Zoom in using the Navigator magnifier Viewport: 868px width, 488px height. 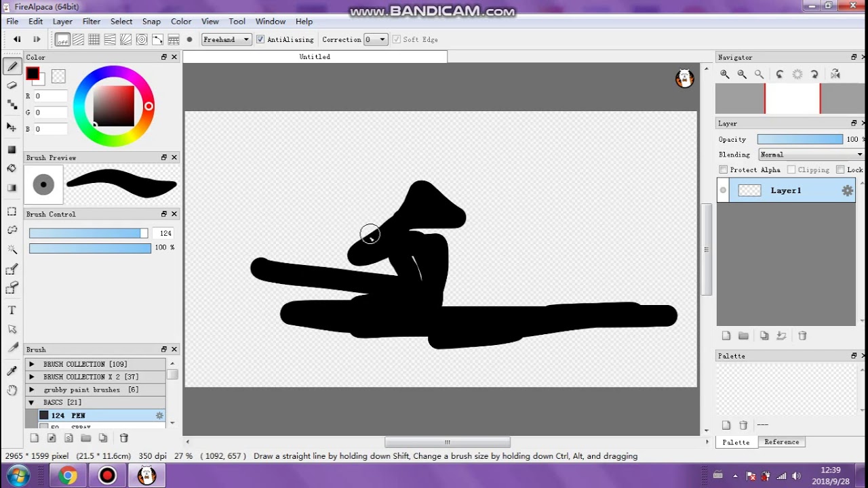pyautogui.click(x=725, y=75)
